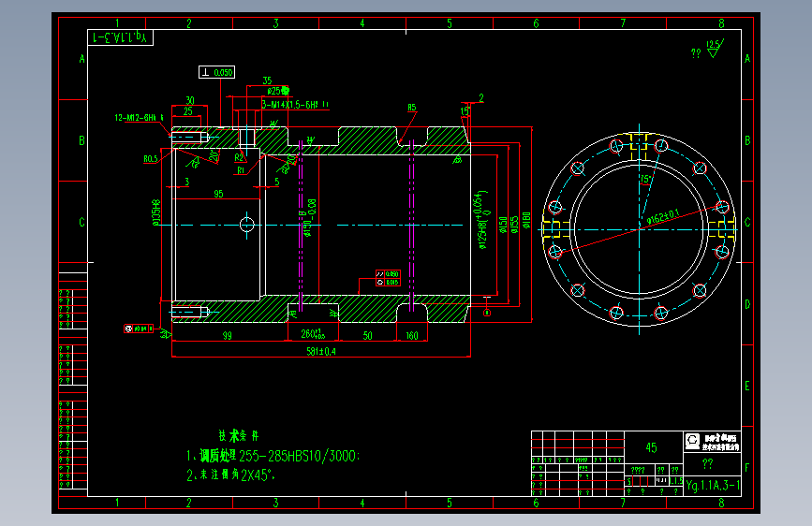Click the overall length dimension 581±0.4
The image size is (812, 526).
point(321,352)
